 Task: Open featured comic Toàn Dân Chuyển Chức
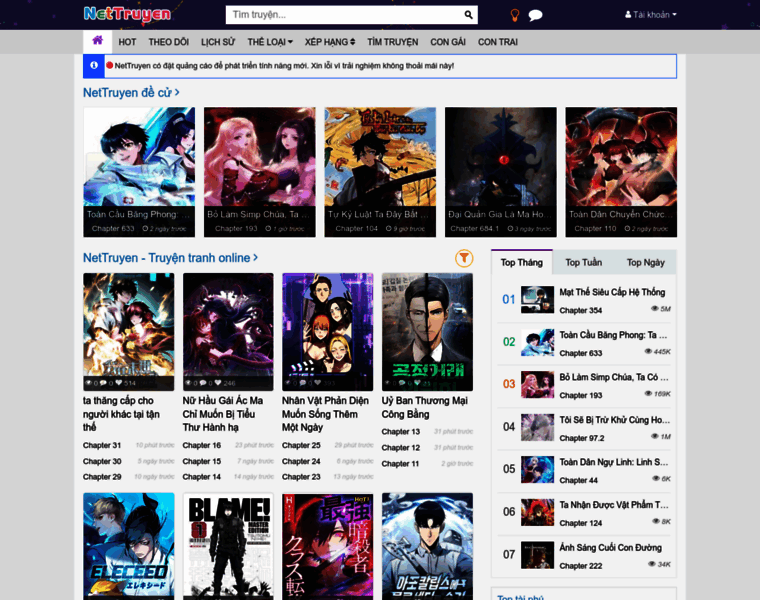(x=621, y=172)
